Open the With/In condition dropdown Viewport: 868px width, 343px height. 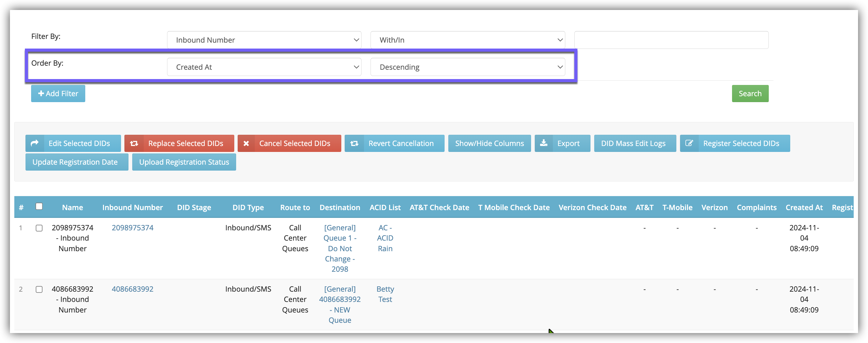coord(467,40)
